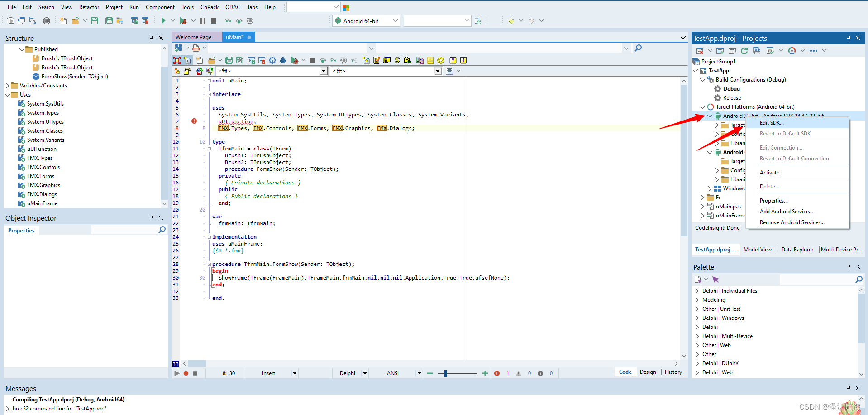868x415 pixels.
Task: Click the green Run arrow in main toolbar
Action: [x=163, y=21]
